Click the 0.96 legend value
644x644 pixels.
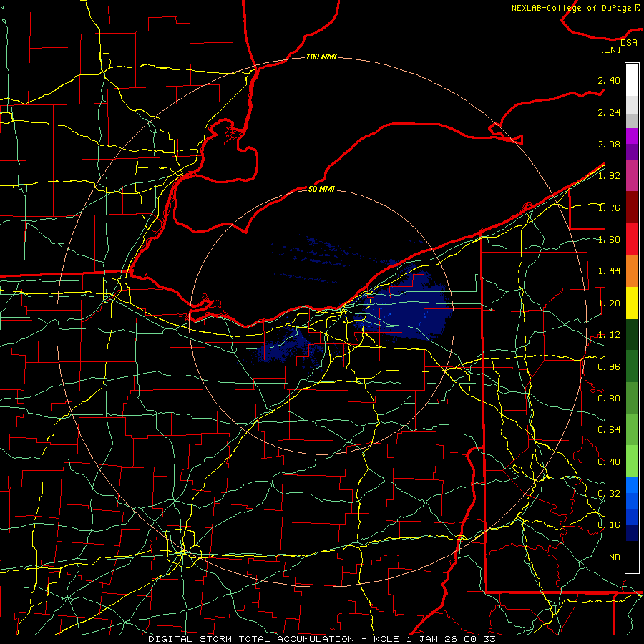pos(609,367)
